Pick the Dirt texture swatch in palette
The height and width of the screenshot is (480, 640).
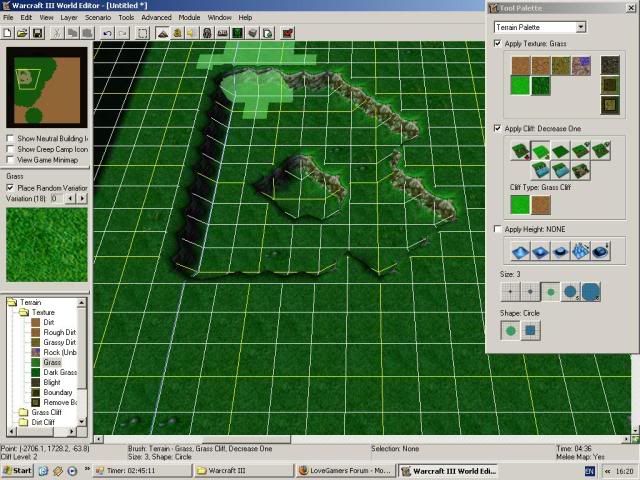pos(520,65)
